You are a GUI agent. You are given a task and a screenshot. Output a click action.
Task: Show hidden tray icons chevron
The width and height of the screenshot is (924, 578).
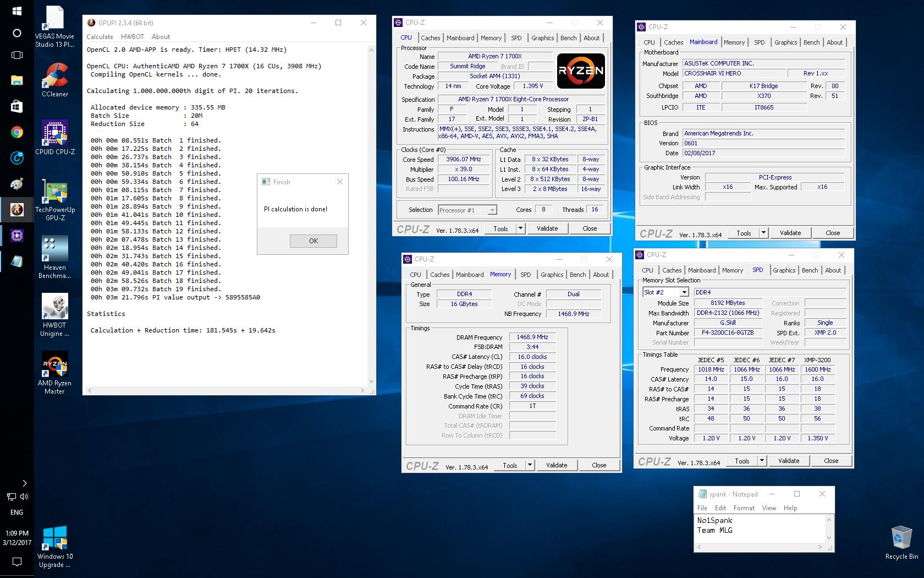[x=24, y=483]
